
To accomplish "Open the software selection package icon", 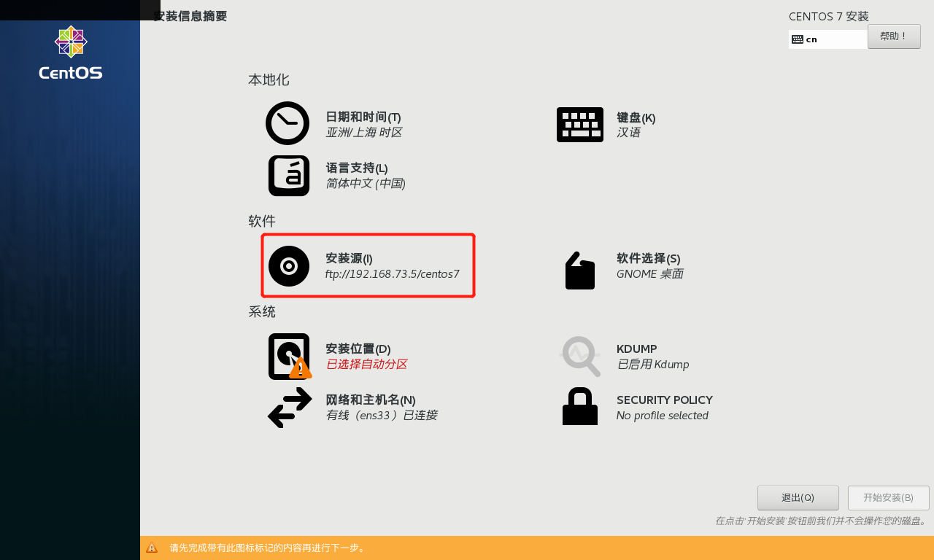I will tap(580, 271).
